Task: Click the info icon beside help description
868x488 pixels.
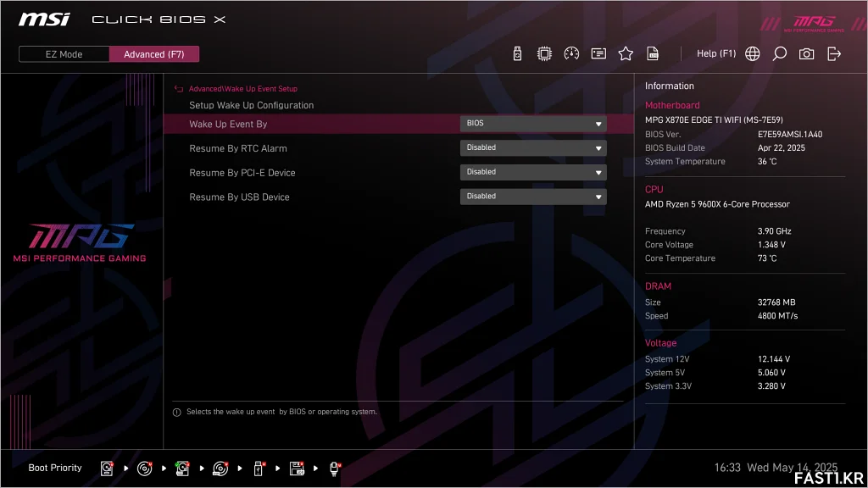Action: [176, 413]
